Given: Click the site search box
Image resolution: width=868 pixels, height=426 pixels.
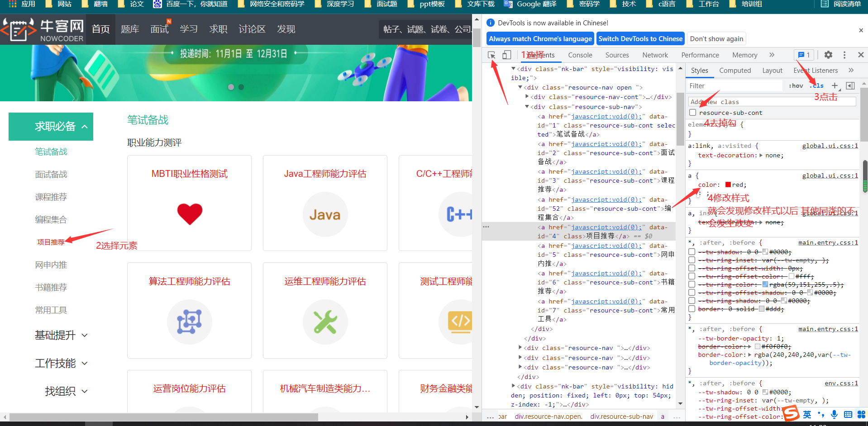Looking at the screenshot, I should coord(424,29).
